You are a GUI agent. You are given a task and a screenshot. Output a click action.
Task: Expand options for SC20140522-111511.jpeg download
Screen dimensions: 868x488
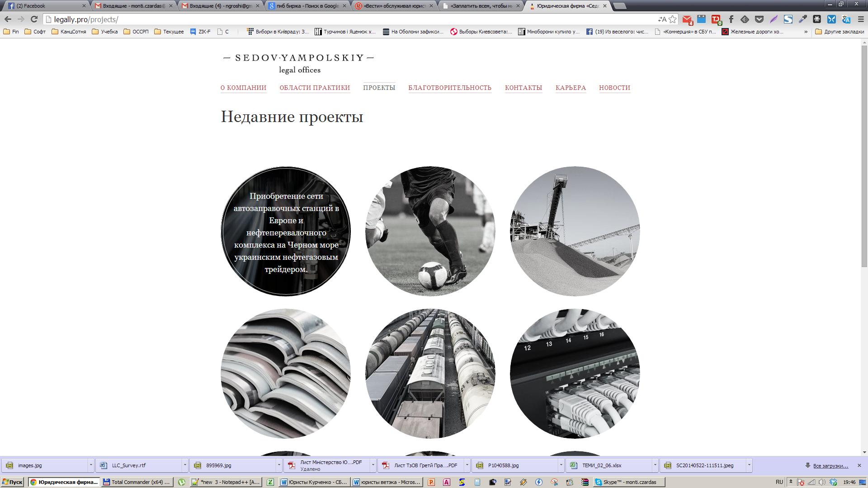point(749,465)
